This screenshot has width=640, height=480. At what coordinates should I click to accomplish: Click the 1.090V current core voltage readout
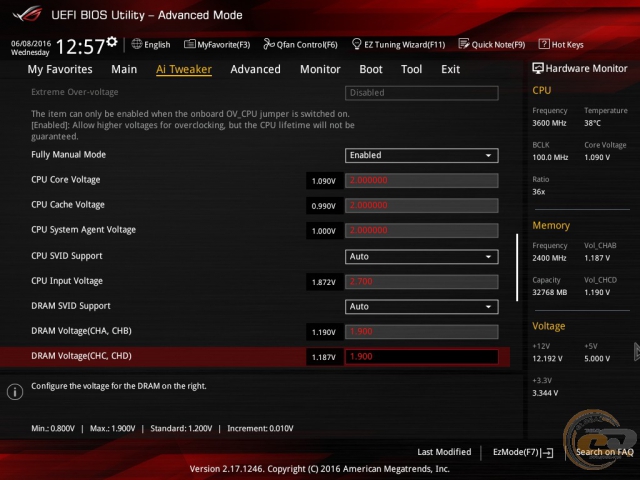click(x=324, y=181)
